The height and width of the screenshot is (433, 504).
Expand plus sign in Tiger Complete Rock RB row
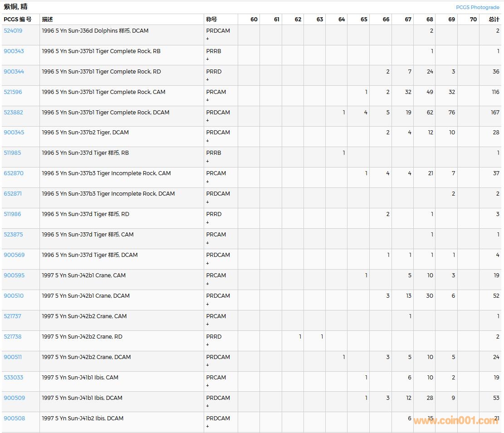point(208,59)
